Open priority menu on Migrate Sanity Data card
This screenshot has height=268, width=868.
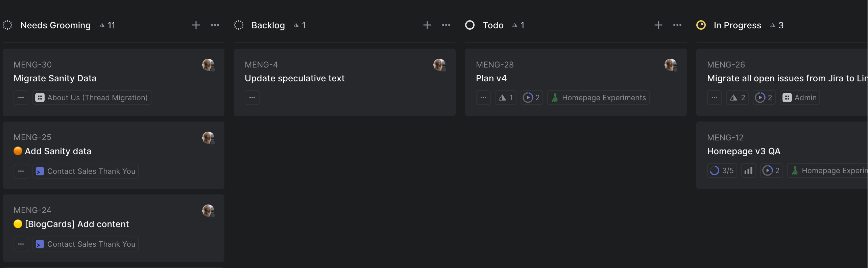(21, 98)
